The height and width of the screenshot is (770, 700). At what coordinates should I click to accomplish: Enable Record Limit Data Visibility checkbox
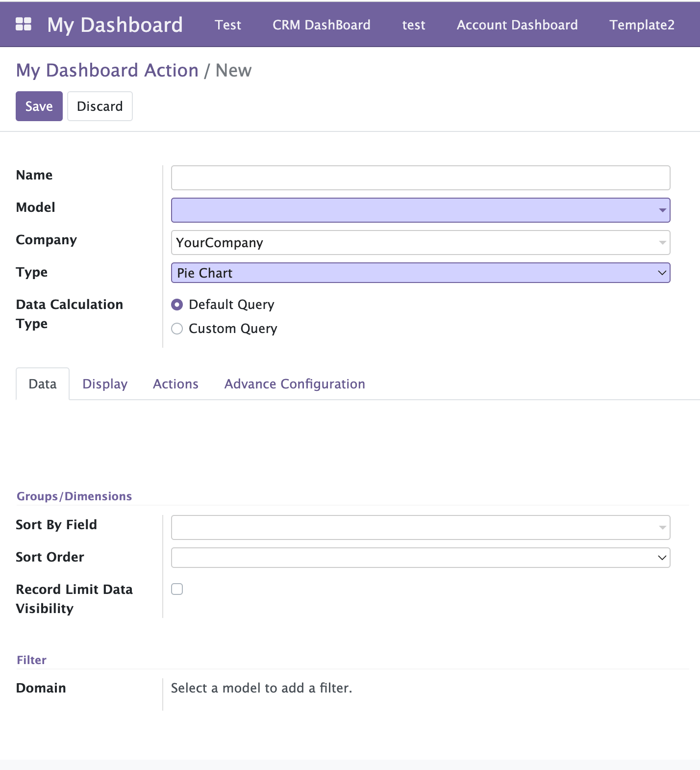tap(177, 589)
